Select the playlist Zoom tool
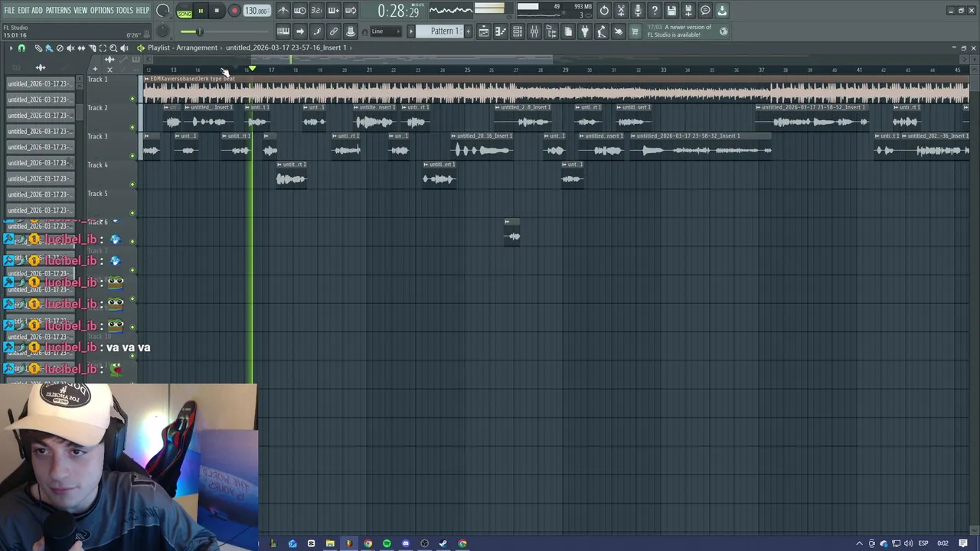The height and width of the screenshot is (551, 980). pyautogui.click(x=113, y=47)
